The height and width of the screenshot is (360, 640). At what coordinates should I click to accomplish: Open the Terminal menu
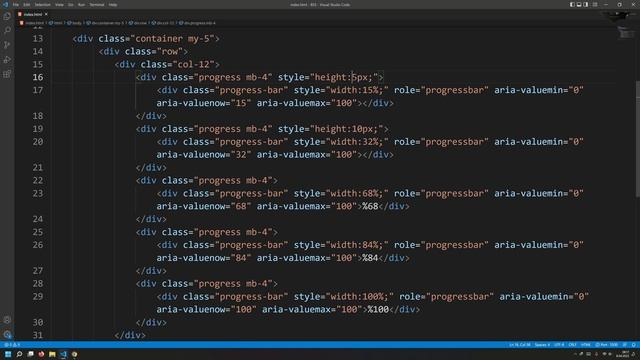point(97,4)
